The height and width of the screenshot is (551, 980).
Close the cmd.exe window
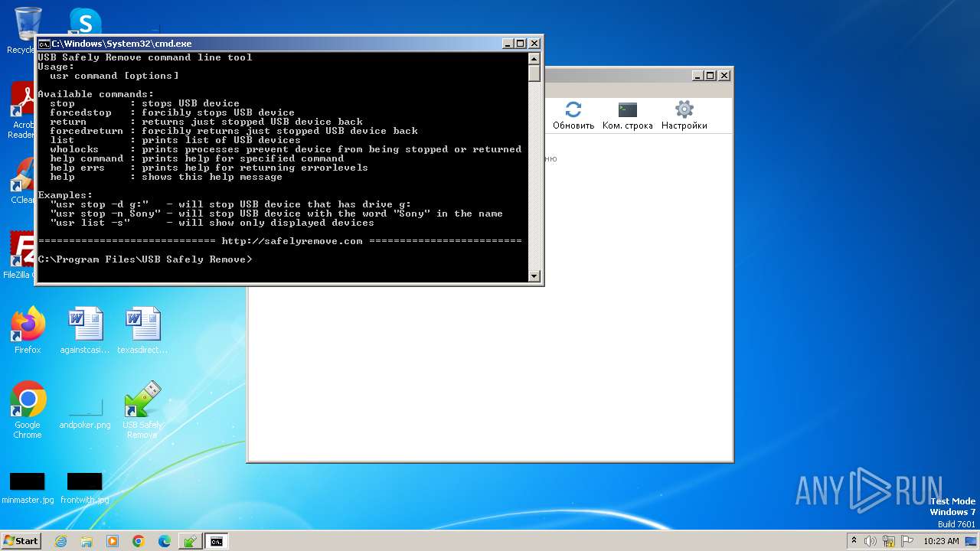tap(534, 44)
